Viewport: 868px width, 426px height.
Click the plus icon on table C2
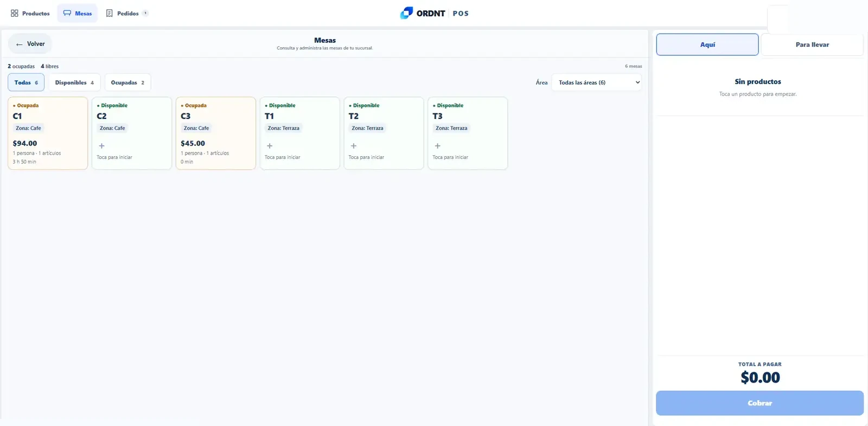101,146
